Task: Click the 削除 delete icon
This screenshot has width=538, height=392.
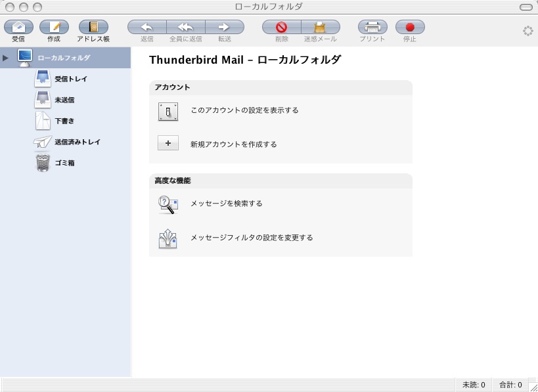Action: pos(282,27)
